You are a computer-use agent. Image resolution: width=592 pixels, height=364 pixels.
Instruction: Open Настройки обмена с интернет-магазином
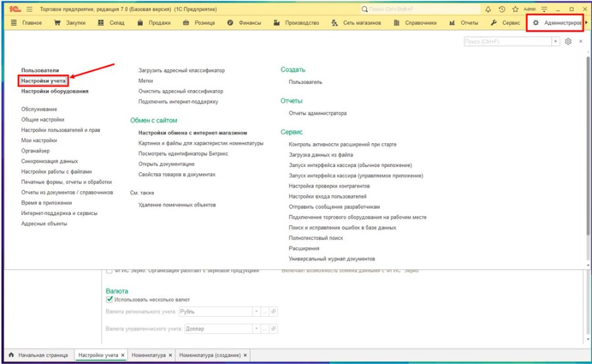(193, 133)
